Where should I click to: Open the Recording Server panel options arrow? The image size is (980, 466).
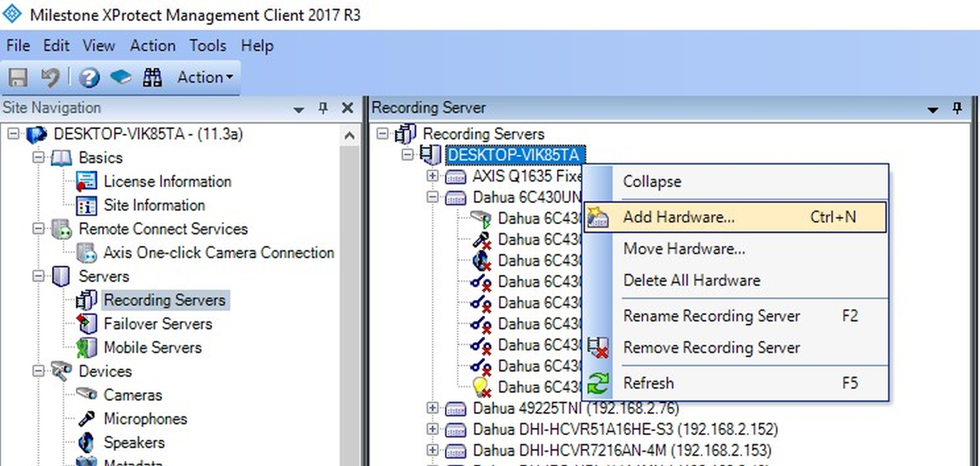point(932,109)
